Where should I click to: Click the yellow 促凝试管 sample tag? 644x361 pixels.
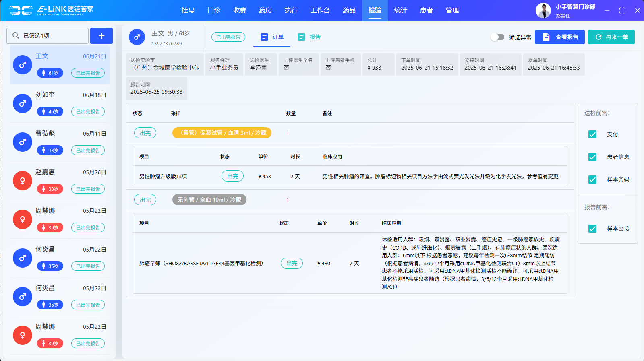[222, 133]
